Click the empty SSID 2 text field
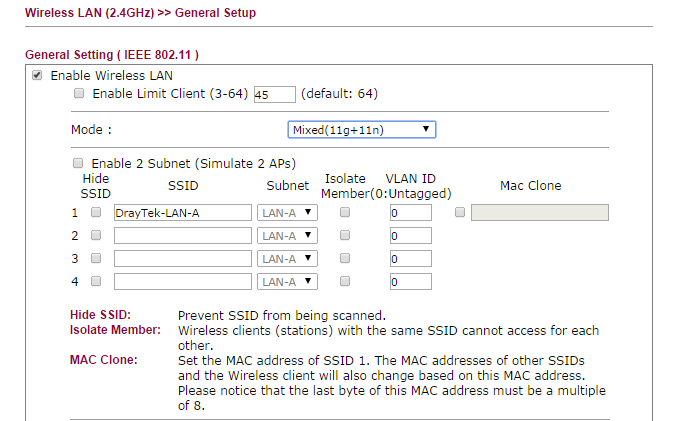 (182, 236)
